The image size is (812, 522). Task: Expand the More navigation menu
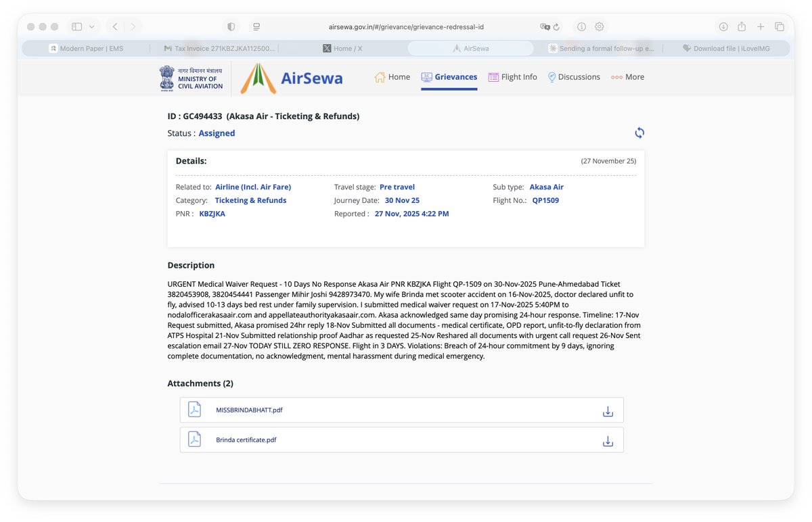coord(628,77)
